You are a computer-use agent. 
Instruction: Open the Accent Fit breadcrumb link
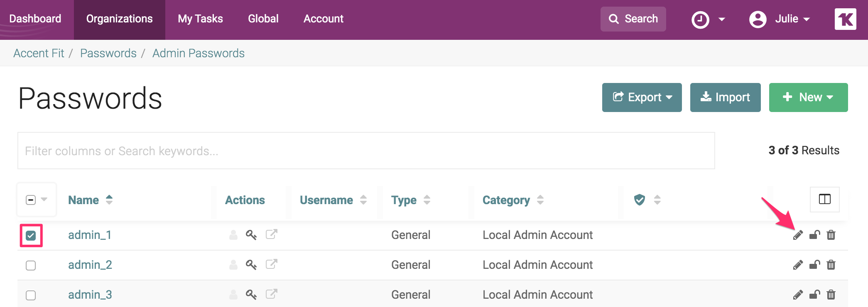click(x=39, y=53)
